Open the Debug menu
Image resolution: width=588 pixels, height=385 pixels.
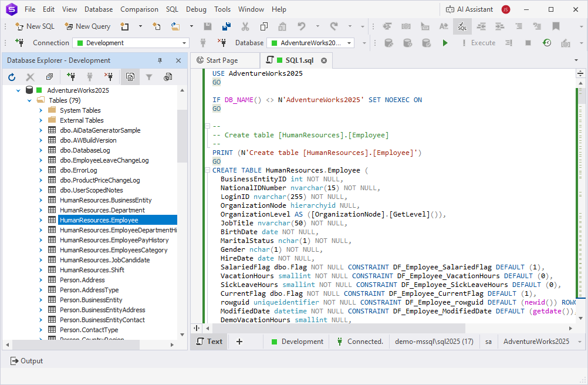point(196,9)
